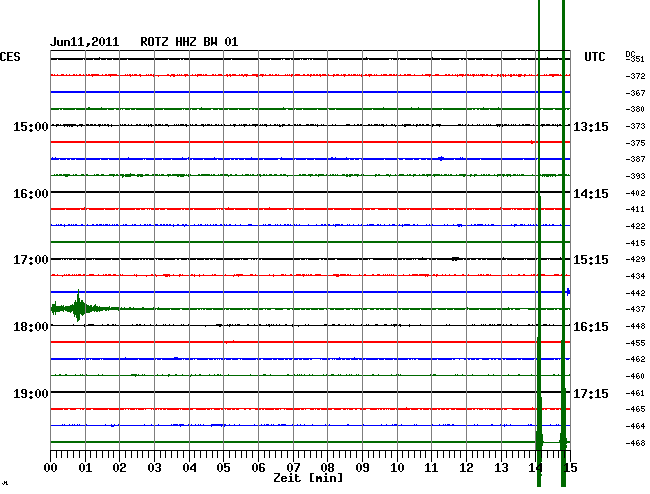Pick DC offset value -415
This screenshot has height=494, width=650.
pyautogui.click(x=635, y=243)
